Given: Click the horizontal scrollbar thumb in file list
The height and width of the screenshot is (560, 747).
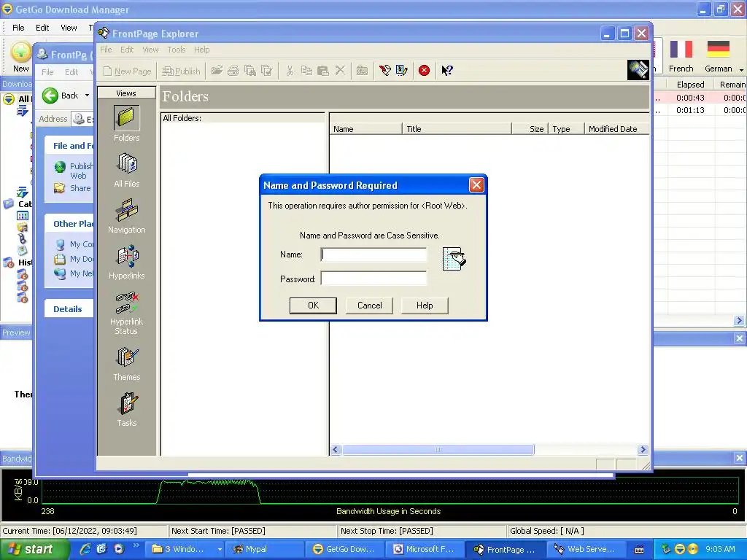Looking at the screenshot, I should 438,449.
